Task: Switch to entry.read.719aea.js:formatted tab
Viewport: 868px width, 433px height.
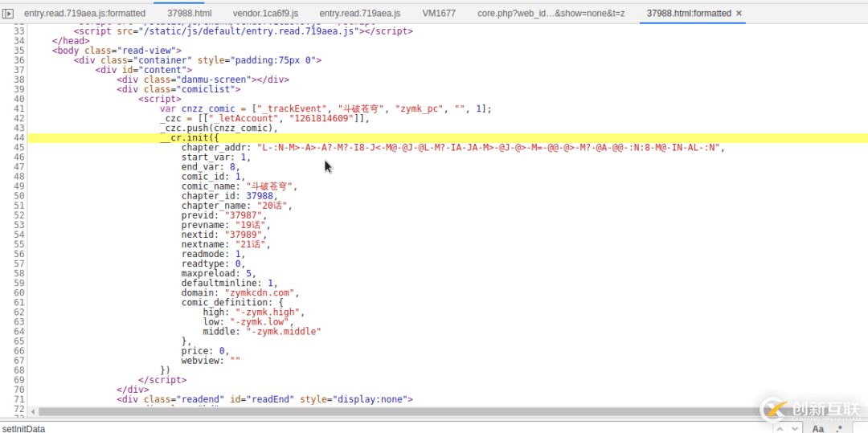Action: (x=84, y=14)
